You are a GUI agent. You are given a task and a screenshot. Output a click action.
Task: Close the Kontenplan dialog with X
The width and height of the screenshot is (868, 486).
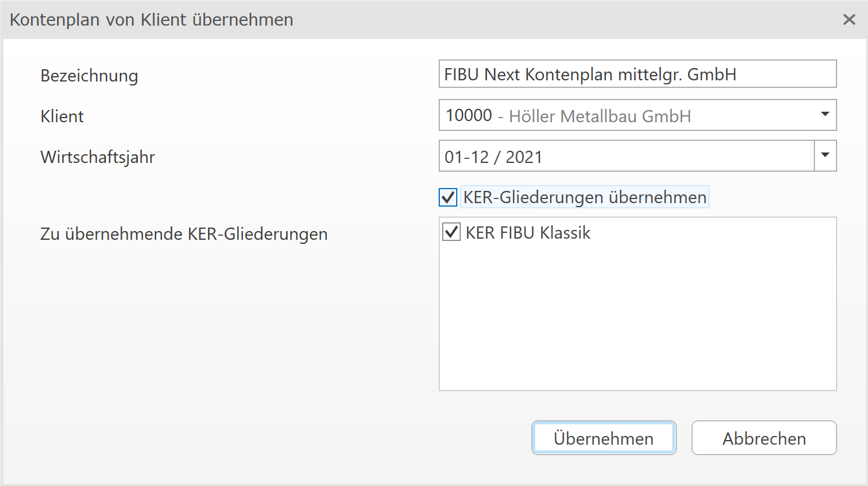pyautogui.click(x=849, y=20)
